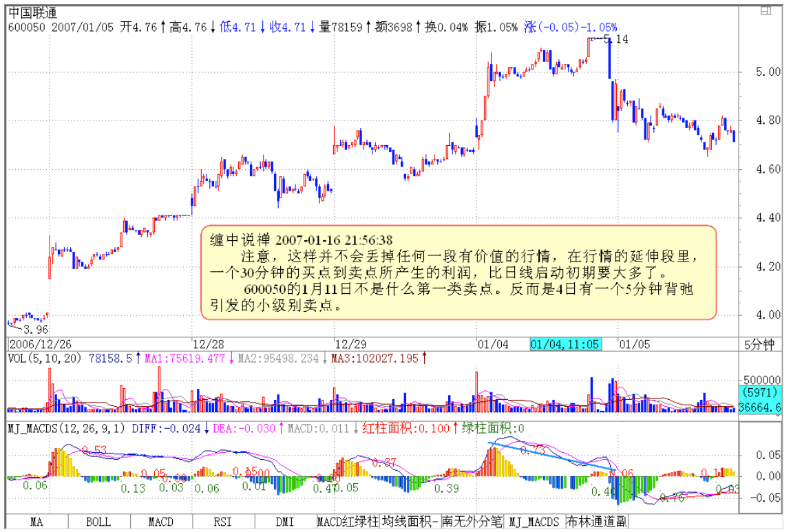Switch to the 布林通道副 tab
The width and height of the screenshot is (791, 532).
597,522
